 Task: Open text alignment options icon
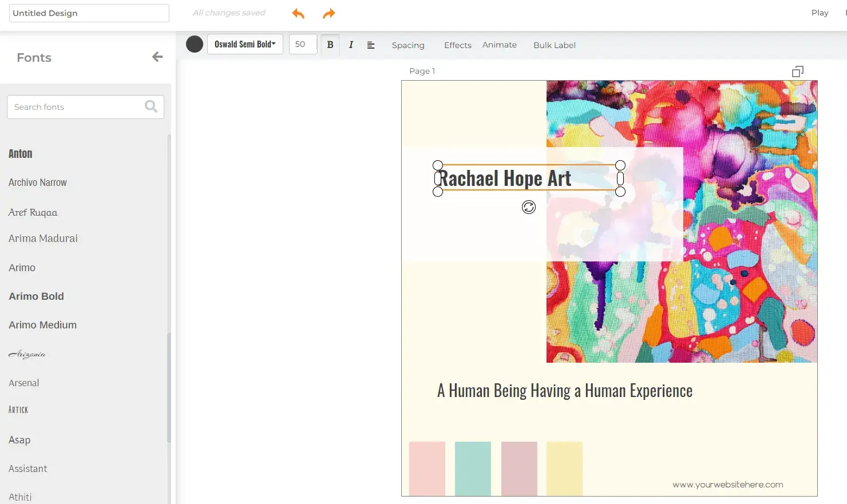tap(371, 45)
